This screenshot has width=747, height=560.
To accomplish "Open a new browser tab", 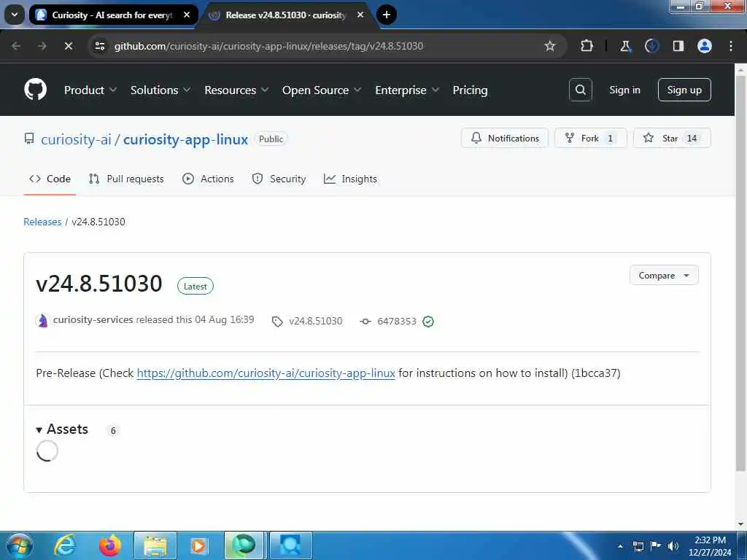I will click(x=387, y=15).
